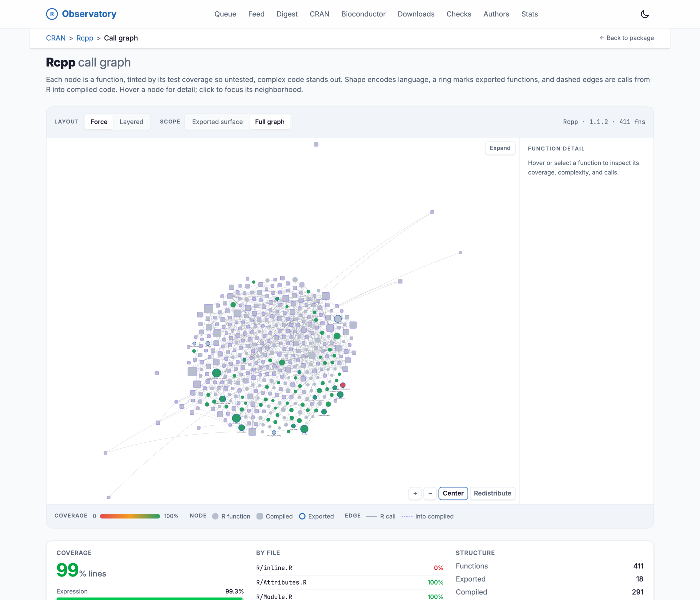The width and height of the screenshot is (700, 600).
Task: Select the populate node
Action: (293, 426)
